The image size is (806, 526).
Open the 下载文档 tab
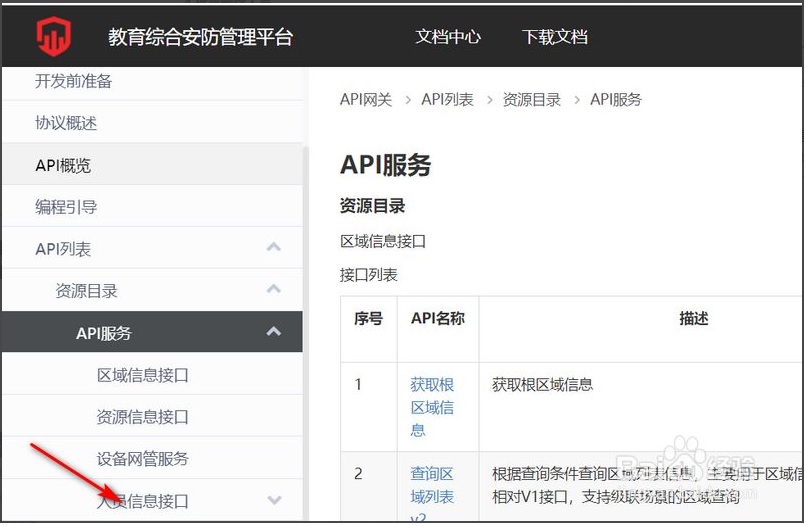[555, 37]
